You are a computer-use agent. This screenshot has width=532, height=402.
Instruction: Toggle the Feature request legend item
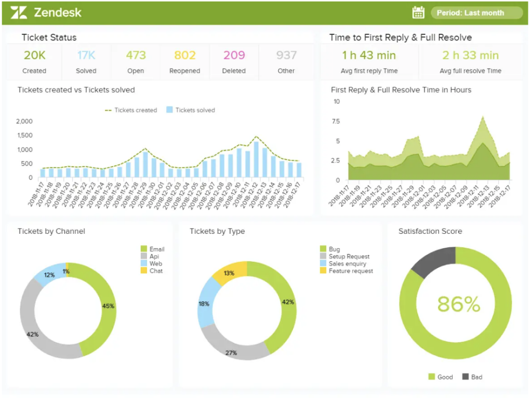coord(347,271)
